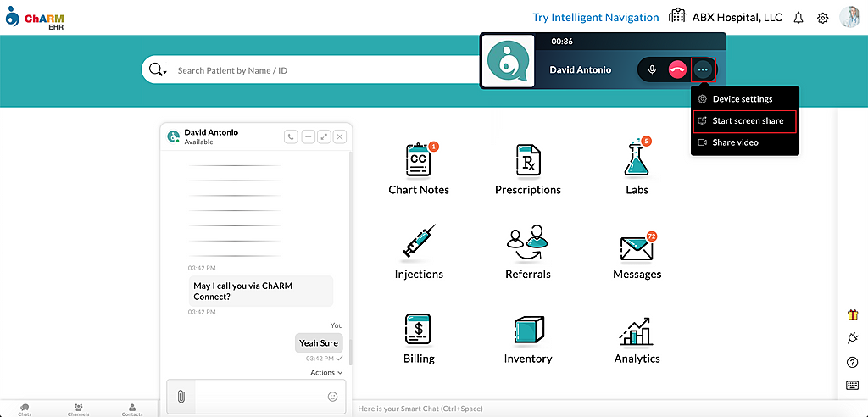Mute the microphone in the call
Image resolution: width=868 pixels, height=417 pixels.
click(652, 69)
